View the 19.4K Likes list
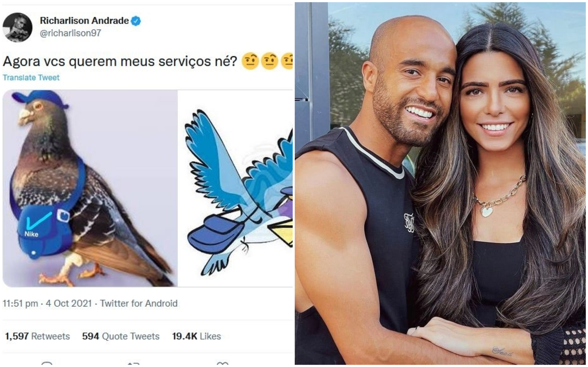Image resolution: width=588 pixels, height=367 pixels. pos(197,336)
